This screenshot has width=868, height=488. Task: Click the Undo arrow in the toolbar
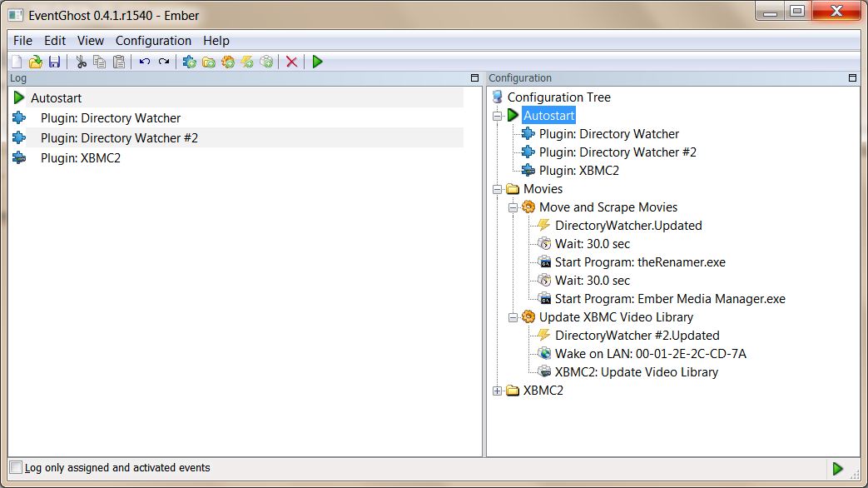(x=145, y=62)
